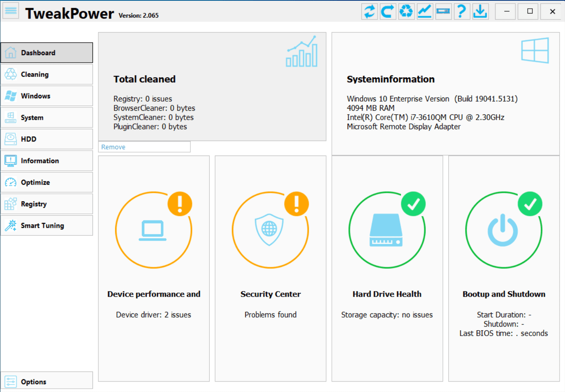Click the "Version: 2.065" label
The height and width of the screenshot is (392, 565).
139,16
